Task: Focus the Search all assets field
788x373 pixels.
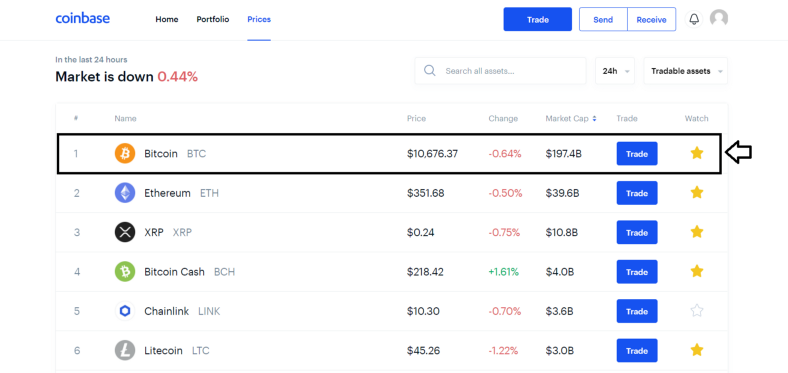Action: tap(501, 71)
